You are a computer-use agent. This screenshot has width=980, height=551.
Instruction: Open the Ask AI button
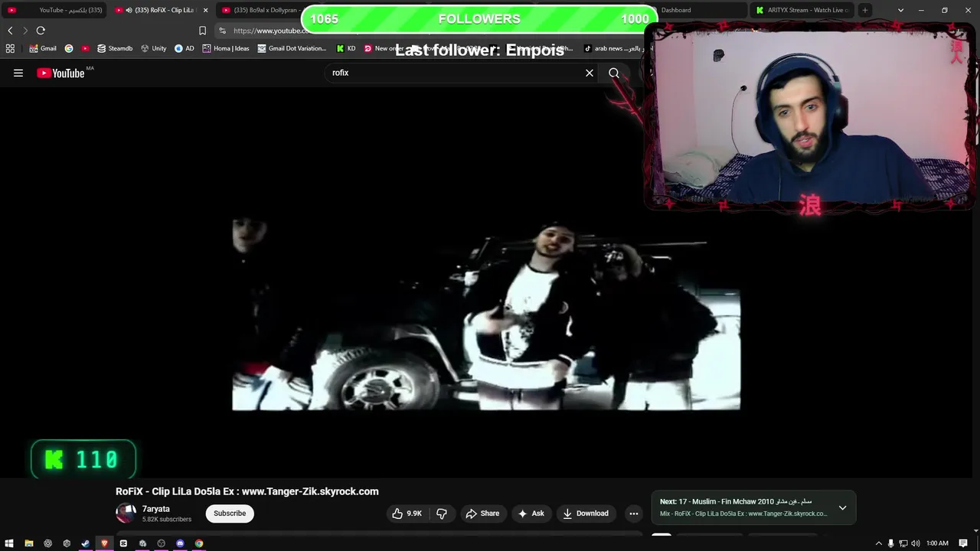tap(531, 514)
